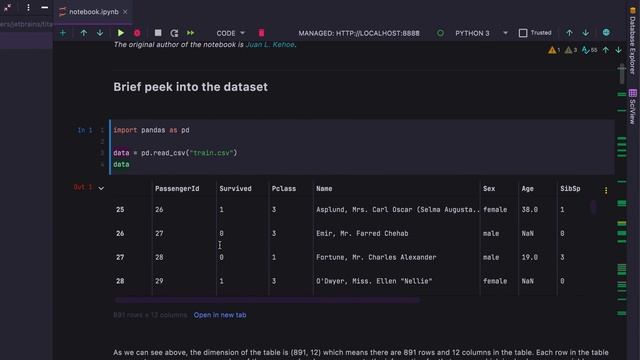Follow the Juan L. Kehoe author link

tap(270, 44)
